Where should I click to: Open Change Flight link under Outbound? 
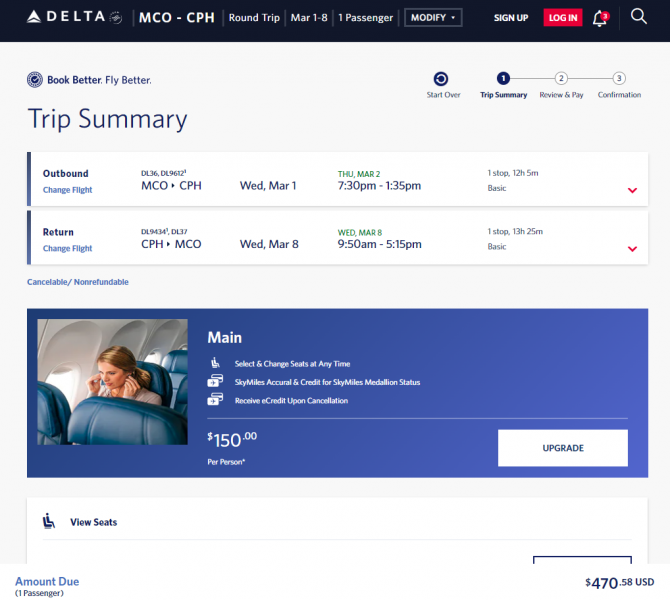[68, 190]
